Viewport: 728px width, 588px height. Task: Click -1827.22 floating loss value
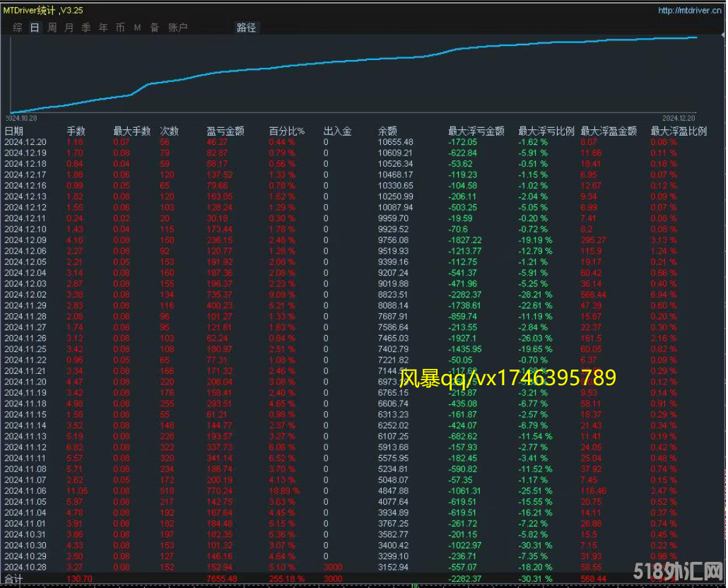point(465,240)
